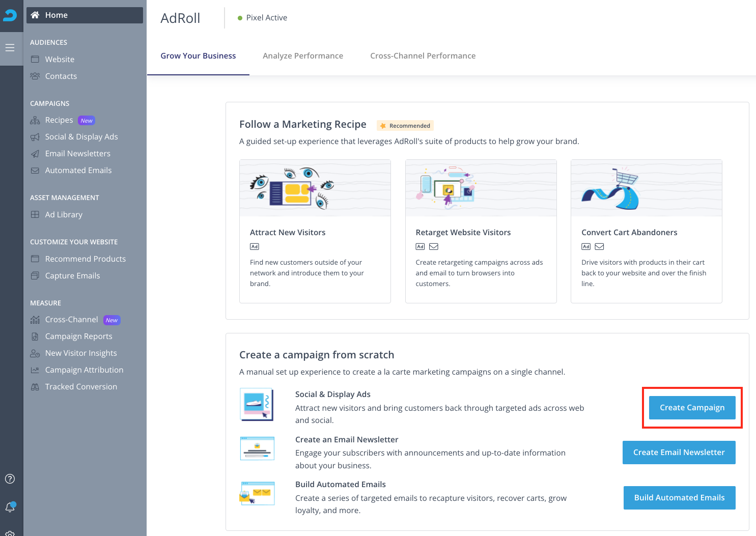The image size is (756, 536).
Task: Open the Cross-Channel Performance tab
Action: click(423, 56)
